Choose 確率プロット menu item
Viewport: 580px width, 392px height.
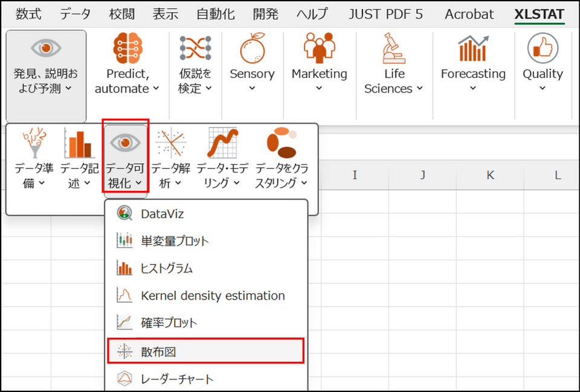(x=206, y=323)
